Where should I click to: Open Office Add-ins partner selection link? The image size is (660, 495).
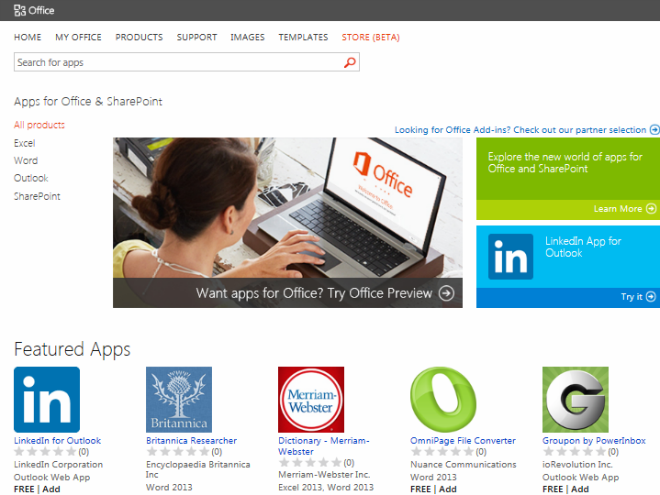tap(526, 130)
